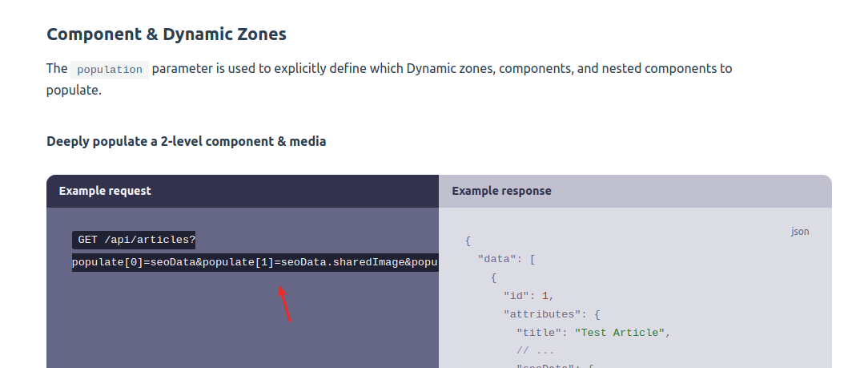
Task: Click the '// ...' comment line
Action: pos(535,351)
